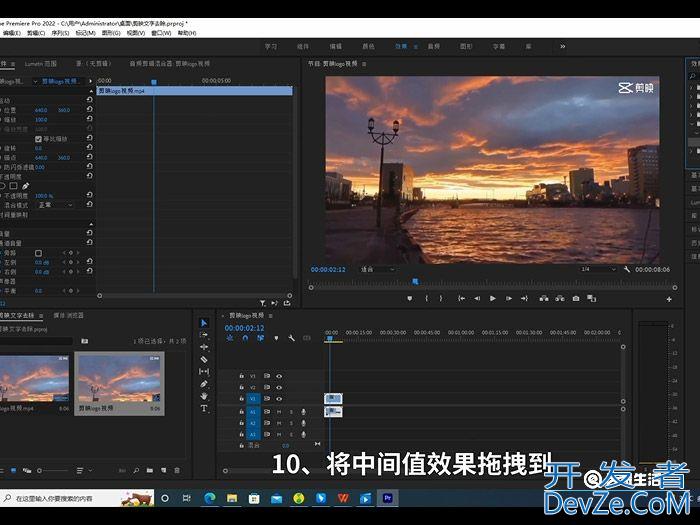Open the 窗口(W) menu
The image size is (700, 525).
click(161, 33)
